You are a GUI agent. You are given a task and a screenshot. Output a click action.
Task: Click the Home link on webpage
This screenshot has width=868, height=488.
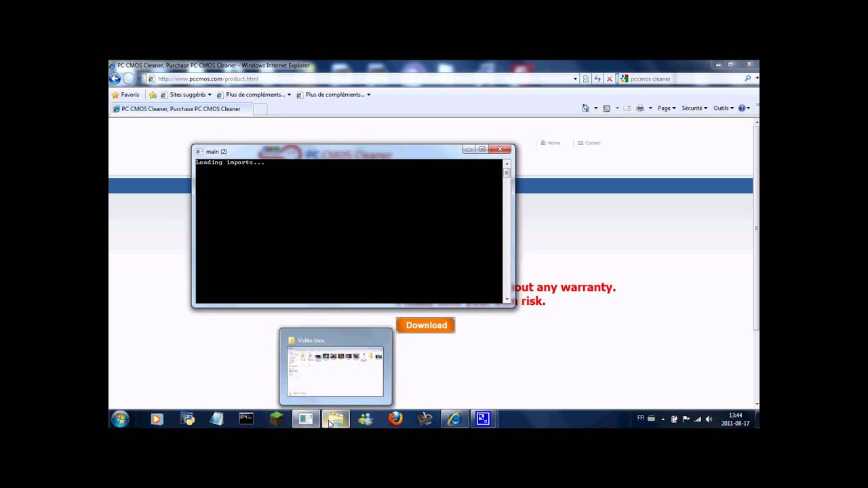tap(550, 143)
